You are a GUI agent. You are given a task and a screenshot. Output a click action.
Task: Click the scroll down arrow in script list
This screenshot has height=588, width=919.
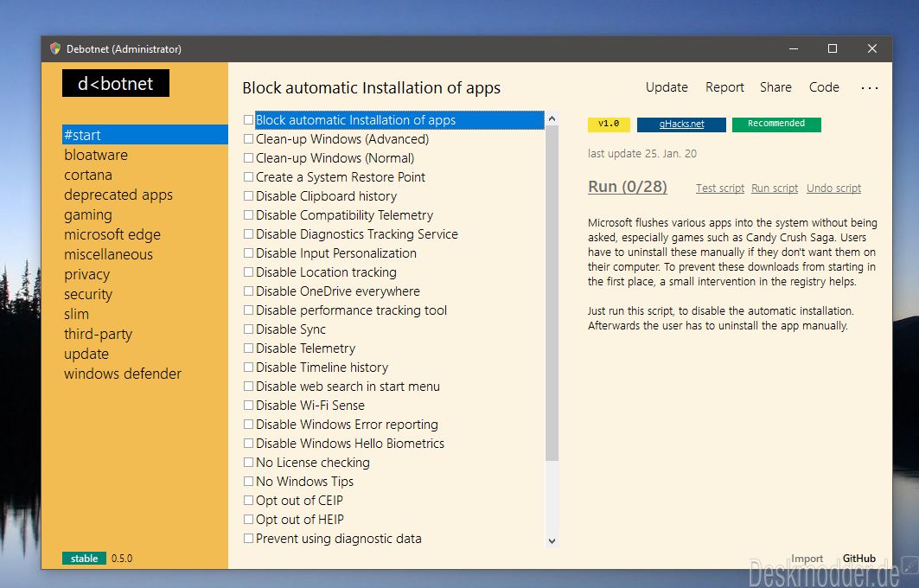click(x=552, y=540)
